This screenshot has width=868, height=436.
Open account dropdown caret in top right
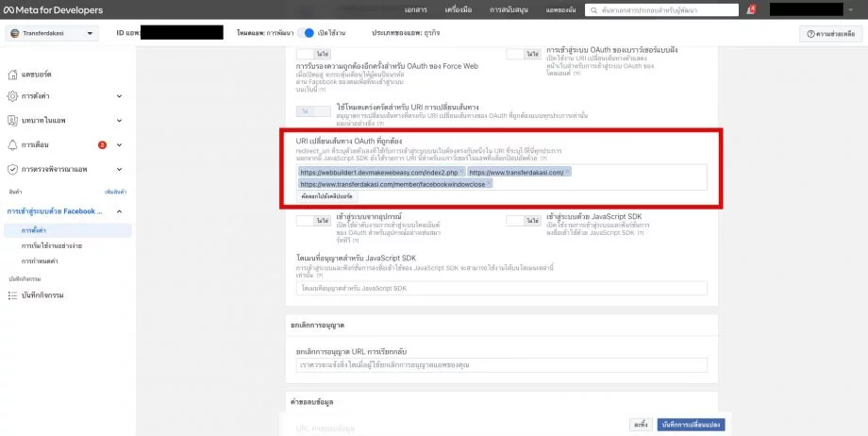pos(851,10)
